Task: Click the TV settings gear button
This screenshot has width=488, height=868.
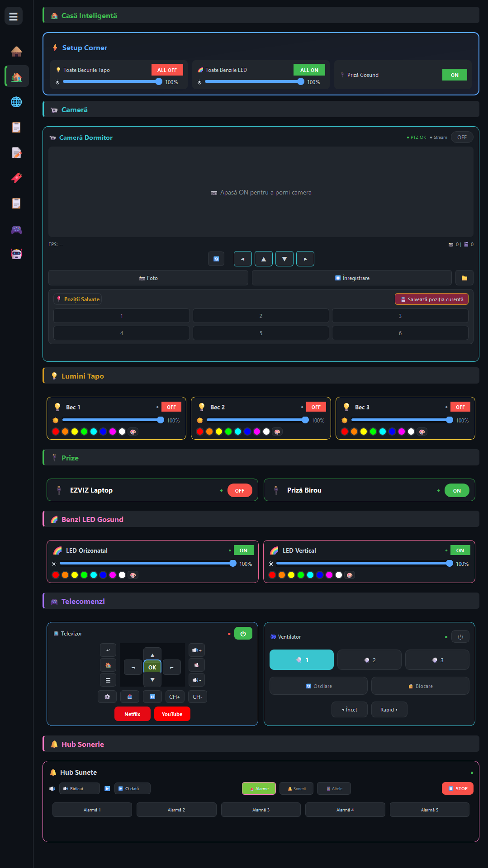Action: pyautogui.click(x=107, y=697)
